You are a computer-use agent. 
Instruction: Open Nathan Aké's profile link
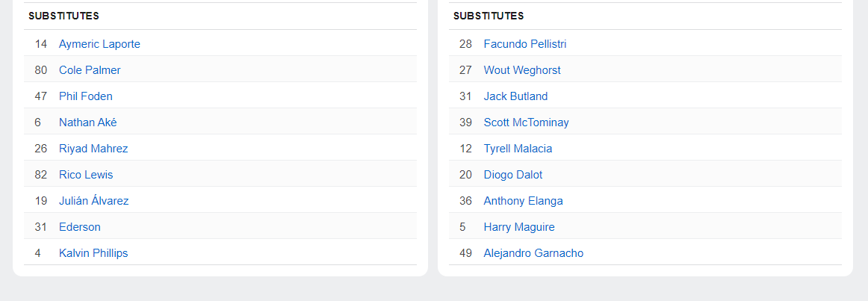[x=88, y=122]
